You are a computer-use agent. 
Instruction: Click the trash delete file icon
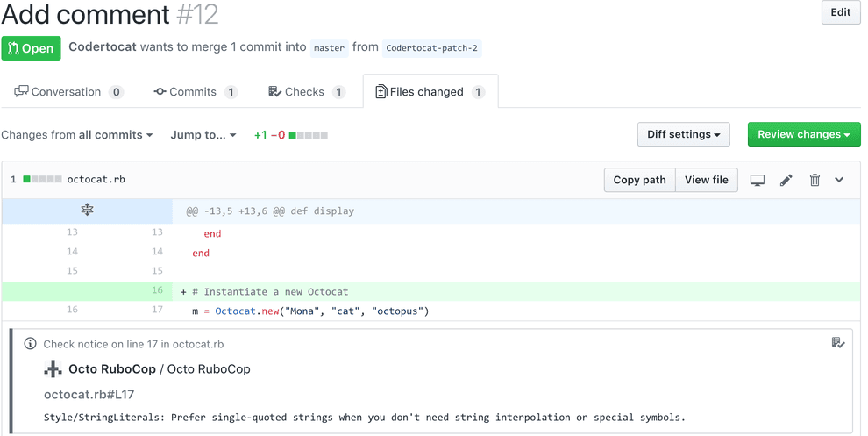click(x=815, y=180)
